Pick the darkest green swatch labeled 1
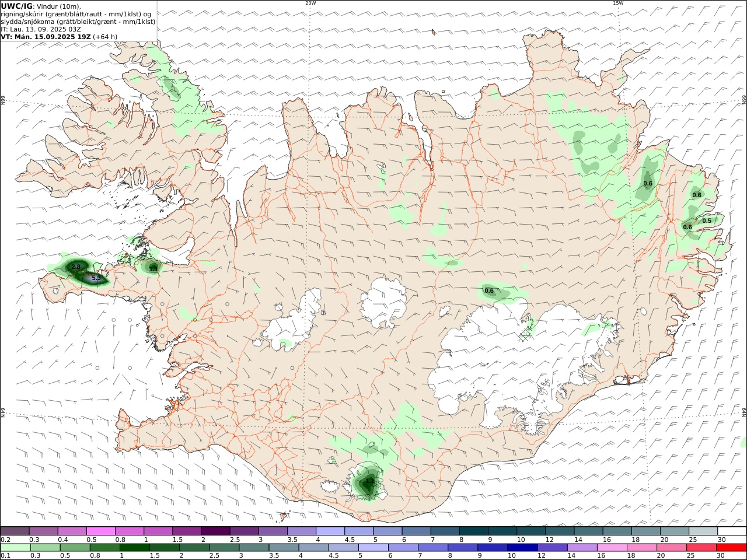This screenshot has width=747, height=560. [135, 548]
